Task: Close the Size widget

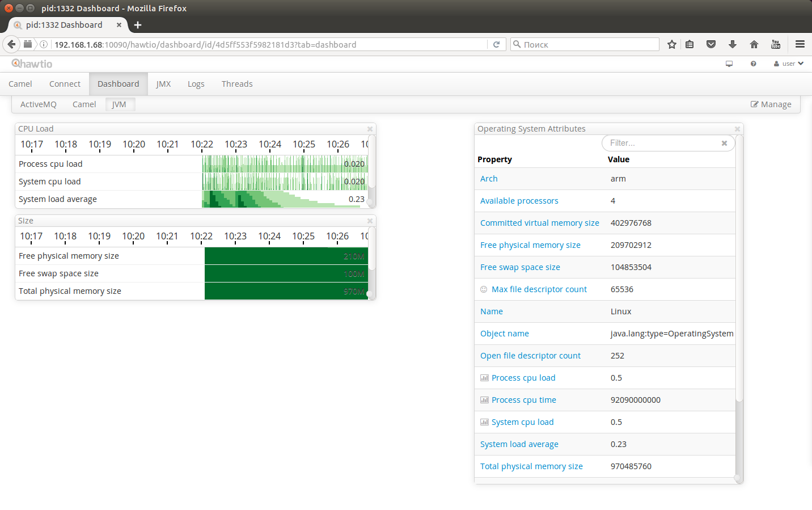Action: [x=370, y=221]
